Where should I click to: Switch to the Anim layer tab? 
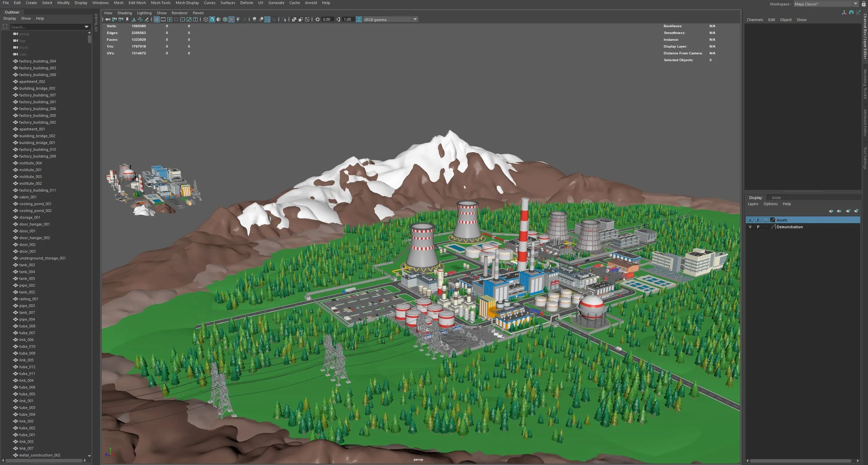(776, 198)
